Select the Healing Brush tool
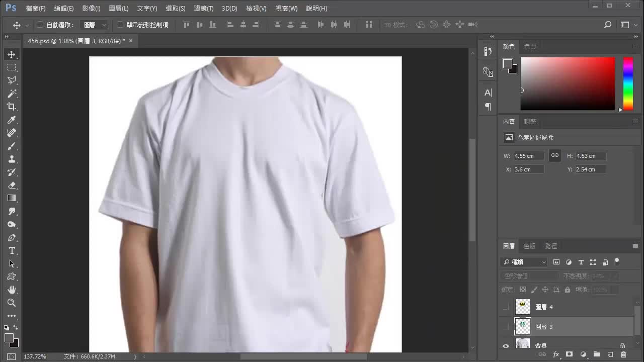This screenshot has height=362, width=644. pos(12,133)
